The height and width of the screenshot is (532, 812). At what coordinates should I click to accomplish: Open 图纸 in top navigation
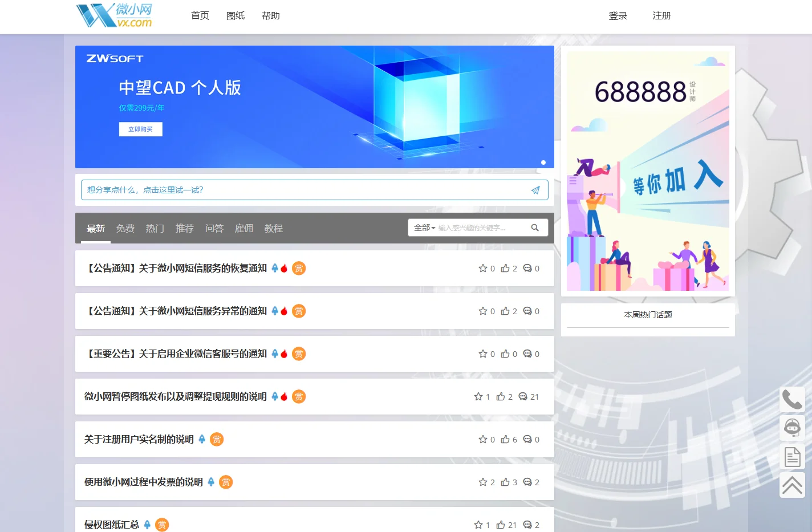[x=236, y=16]
